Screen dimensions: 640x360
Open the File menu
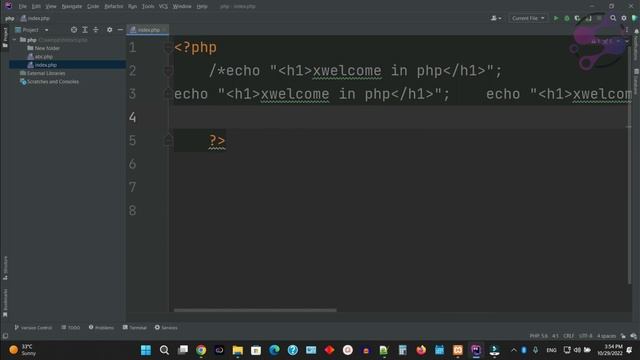22,7
